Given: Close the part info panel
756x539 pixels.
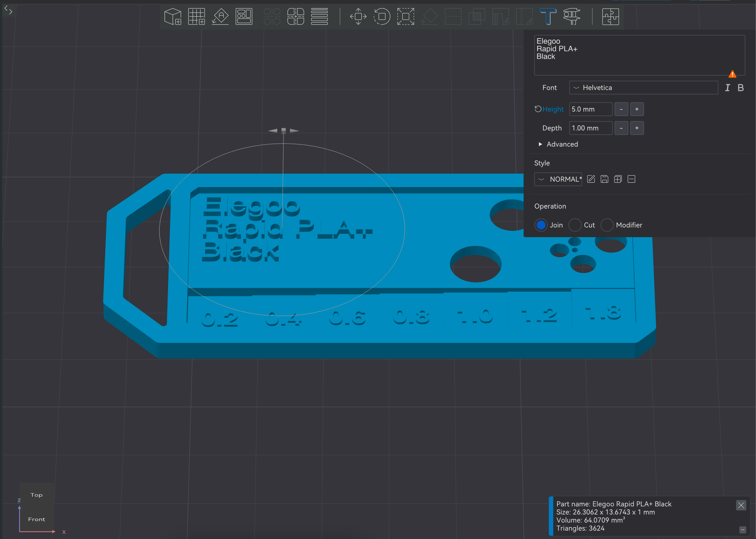Looking at the screenshot, I should 741,505.
